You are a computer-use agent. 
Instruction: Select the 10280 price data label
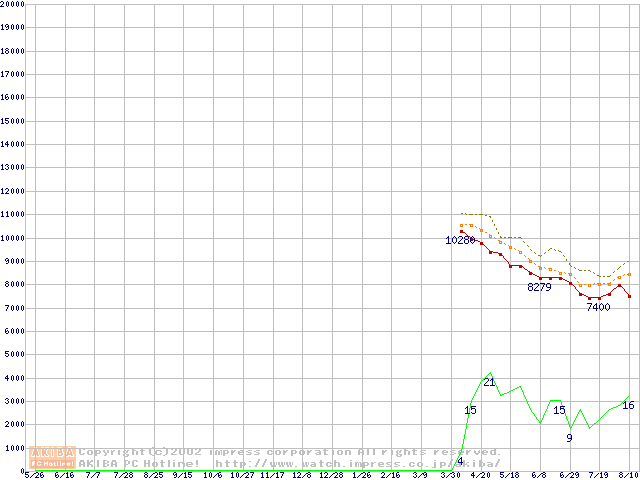(x=461, y=240)
